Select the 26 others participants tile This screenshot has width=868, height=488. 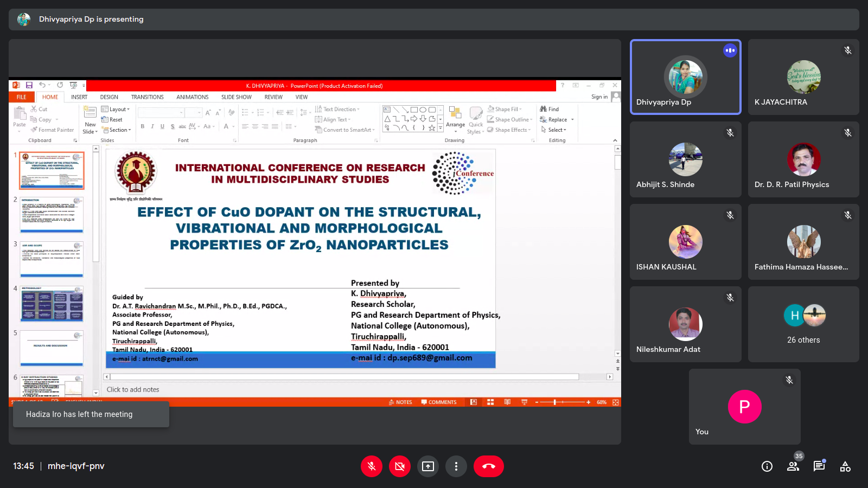(803, 324)
